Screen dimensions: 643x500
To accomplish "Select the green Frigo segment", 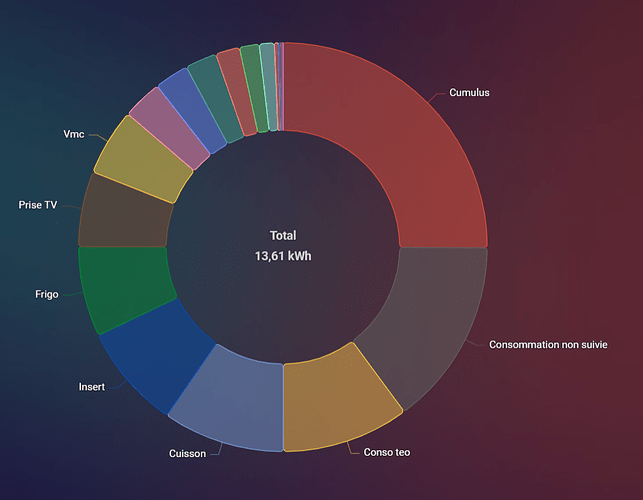I will pos(124,288).
